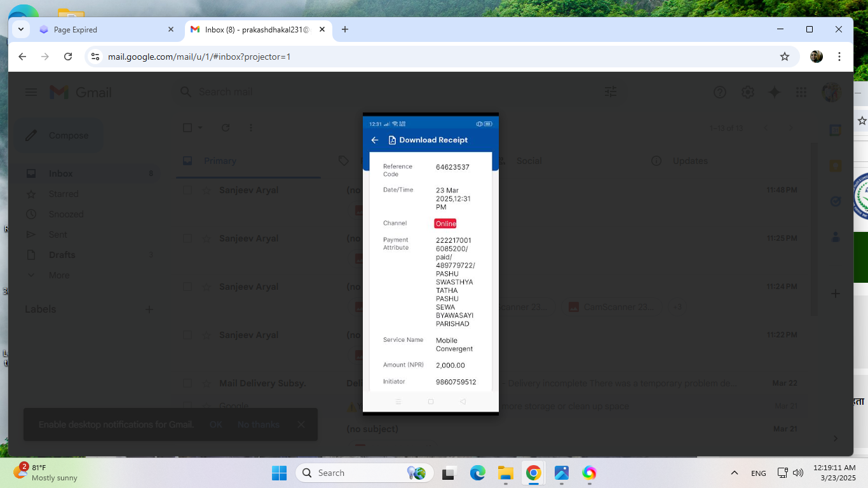Viewport: 868px width, 488px height.
Task: Tick the select-all checkbox above the inbox
Action: click(187, 128)
